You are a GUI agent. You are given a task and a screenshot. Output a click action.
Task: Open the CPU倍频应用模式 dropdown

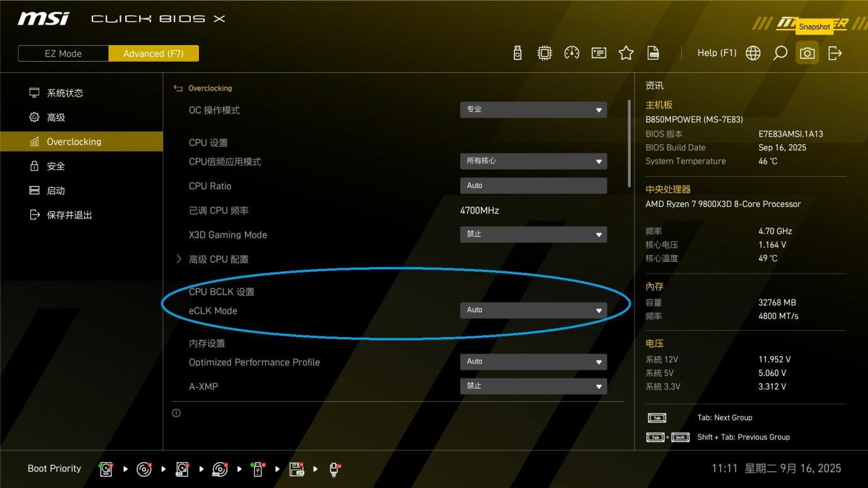pyautogui.click(x=533, y=161)
